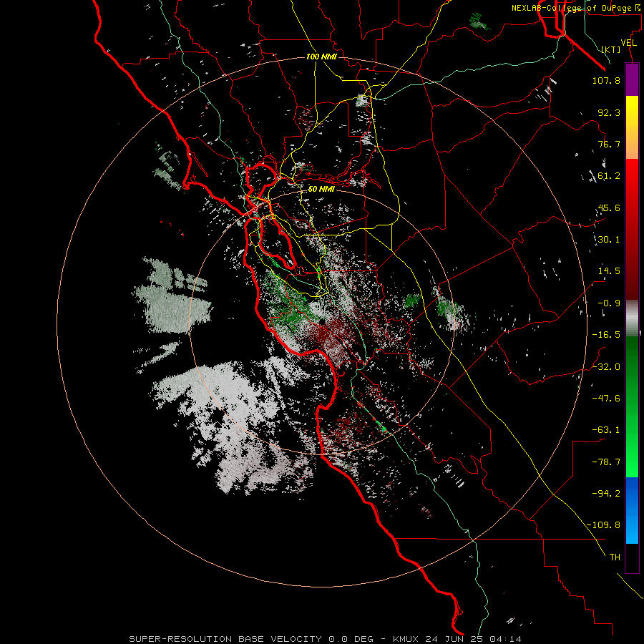The height and width of the screenshot is (644, 644).
Task: Click the -94.2 legend value
Action: coord(606,494)
